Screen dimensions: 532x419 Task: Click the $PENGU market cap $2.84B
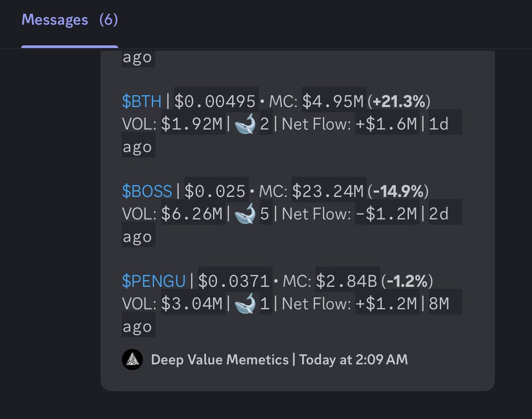[347, 281]
